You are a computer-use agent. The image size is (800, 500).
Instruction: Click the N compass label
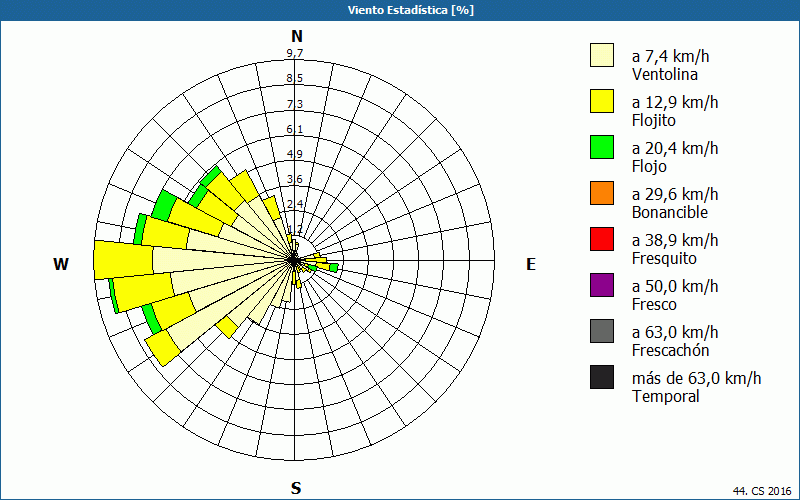coord(296,37)
